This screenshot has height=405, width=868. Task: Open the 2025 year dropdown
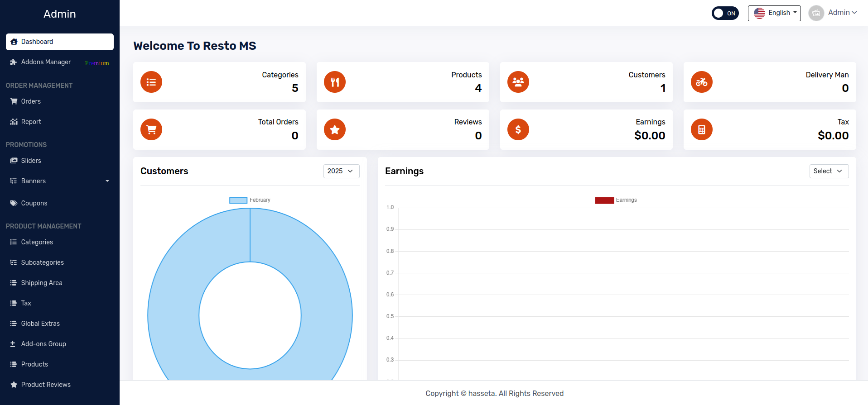[x=341, y=171]
